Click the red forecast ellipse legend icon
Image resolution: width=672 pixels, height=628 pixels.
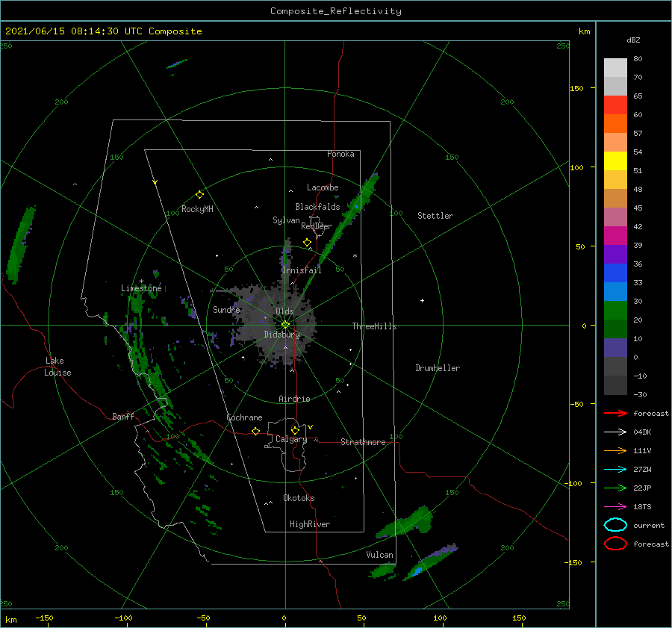coord(615,544)
